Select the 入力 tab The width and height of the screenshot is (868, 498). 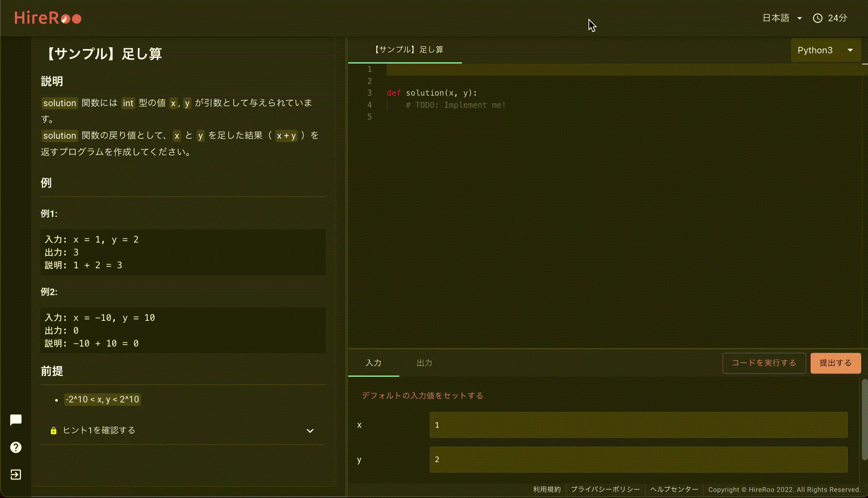(373, 363)
